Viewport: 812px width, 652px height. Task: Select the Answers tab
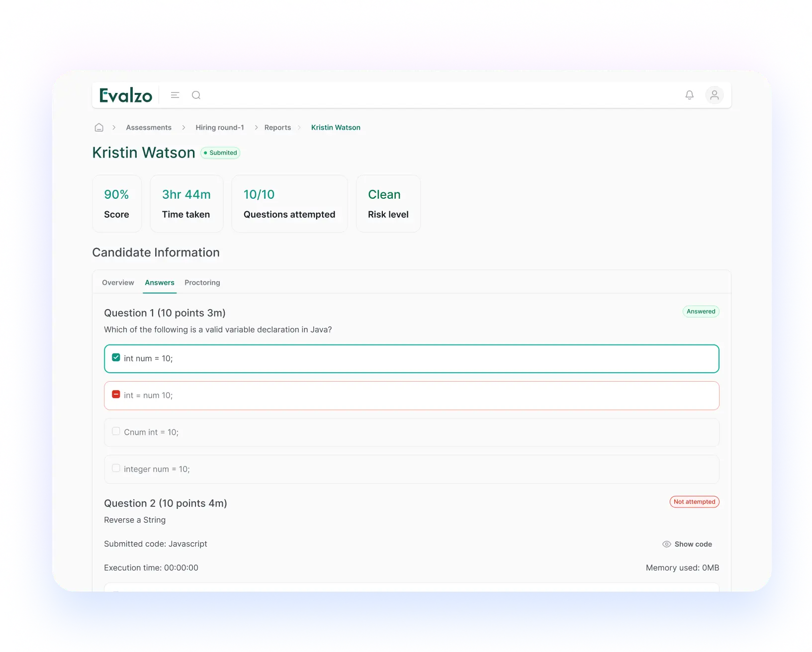(160, 282)
